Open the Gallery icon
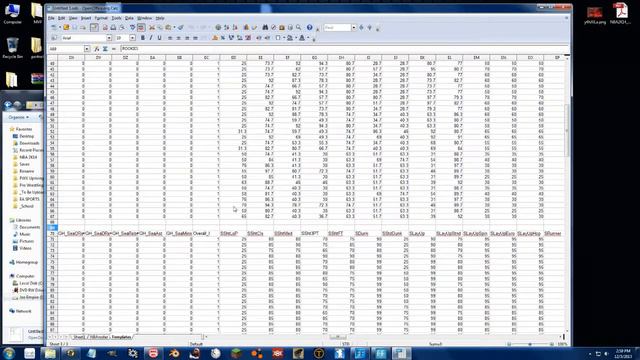Image resolution: width=640 pixels, height=360 pixels. click(x=282, y=27)
